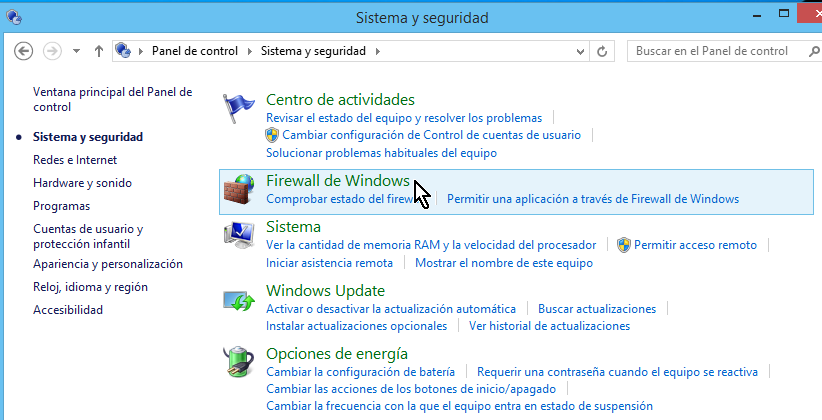Open the recent locations dropdown arrow
This screenshot has width=822, height=420.
[77, 51]
